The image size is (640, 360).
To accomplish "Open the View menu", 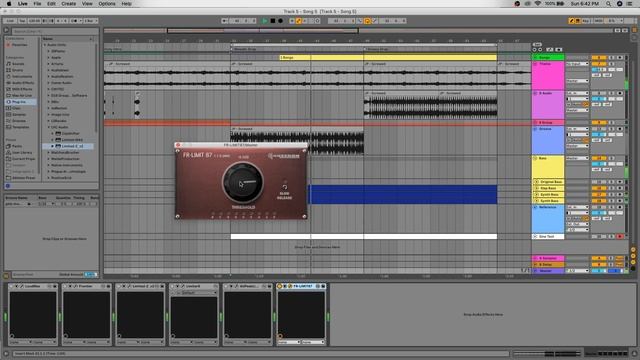I will click(87, 4).
